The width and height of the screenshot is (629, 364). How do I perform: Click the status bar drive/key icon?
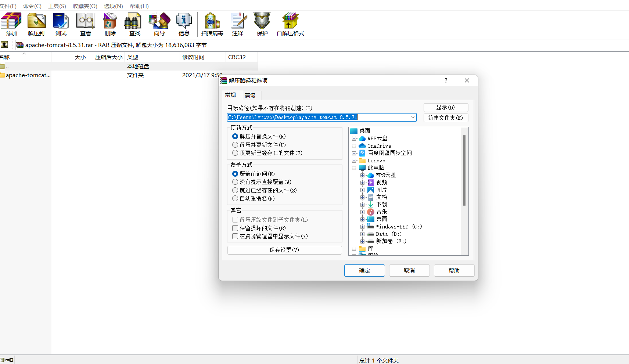(x=7, y=360)
